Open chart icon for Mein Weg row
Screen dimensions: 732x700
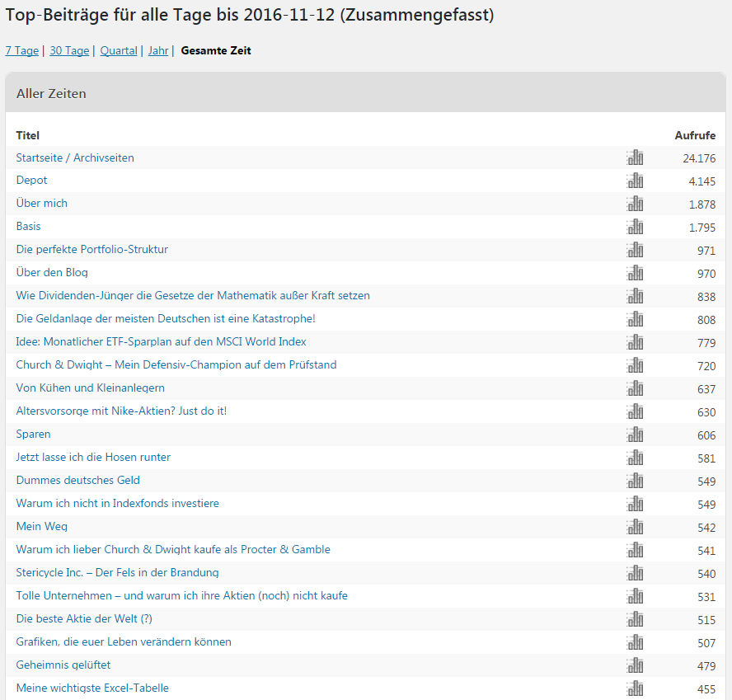pyautogui.click(x=634, y=527)
